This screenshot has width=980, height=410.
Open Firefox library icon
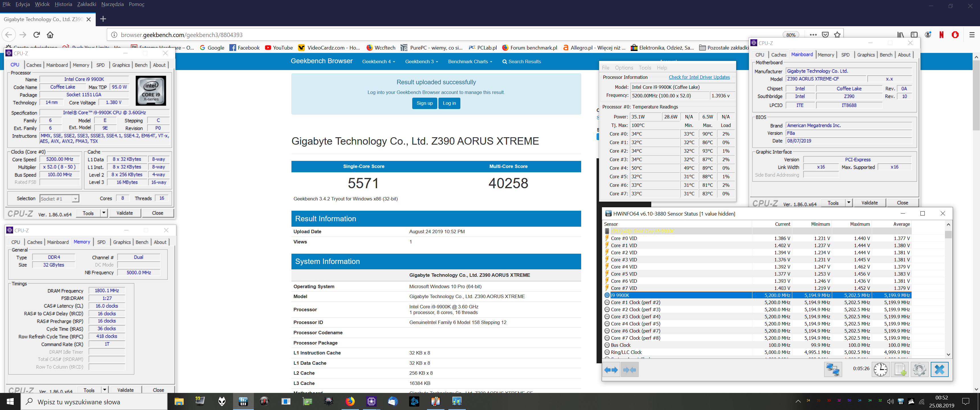pos(901,35)
